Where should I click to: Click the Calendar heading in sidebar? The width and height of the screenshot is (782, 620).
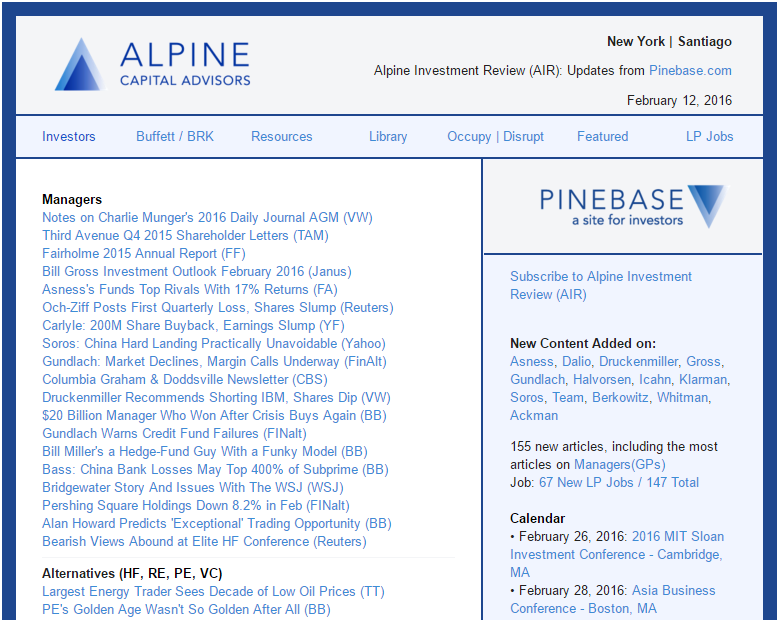tap(537, 518)
